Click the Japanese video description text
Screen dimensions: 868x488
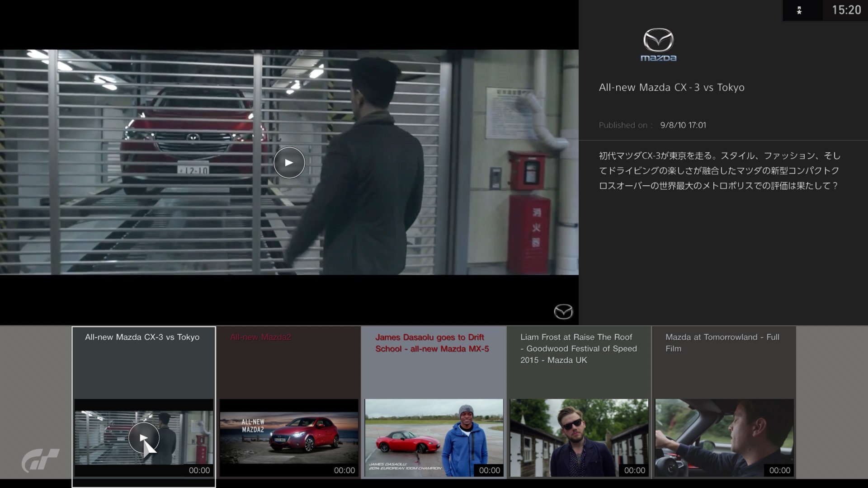(x=719, y=171)
